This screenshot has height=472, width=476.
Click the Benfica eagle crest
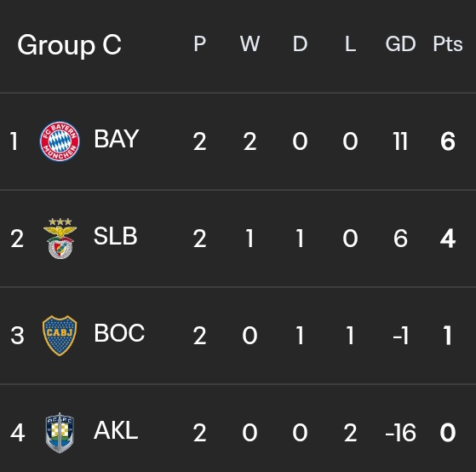pos(60,239)
